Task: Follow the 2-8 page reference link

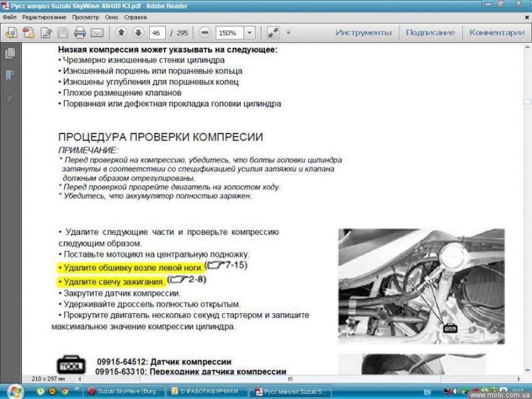Action: (187, 279)
